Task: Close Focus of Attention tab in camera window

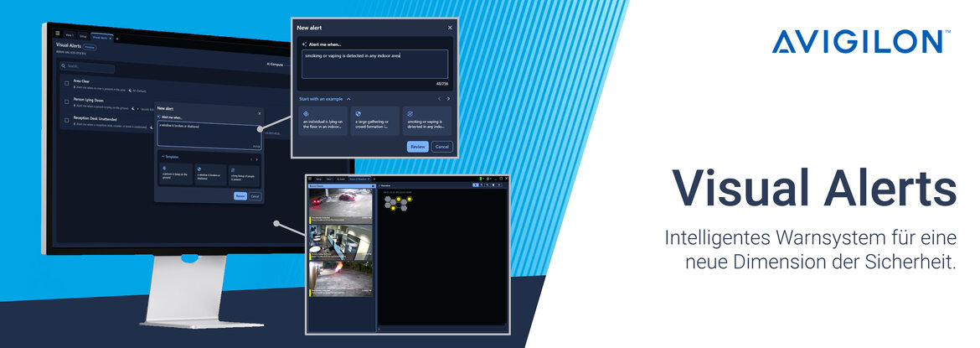Action: (x=369, y=179)
